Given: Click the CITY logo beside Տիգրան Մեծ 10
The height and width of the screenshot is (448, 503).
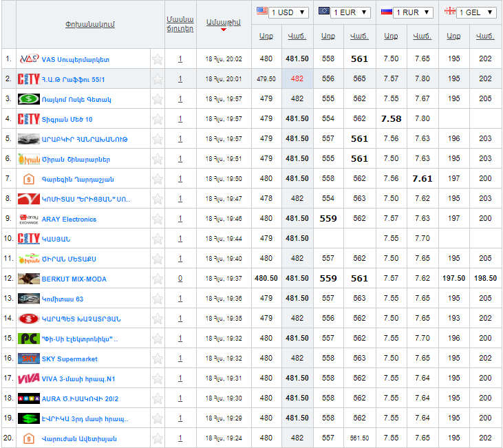Looking at the screenshot, I should pos(29,119).
